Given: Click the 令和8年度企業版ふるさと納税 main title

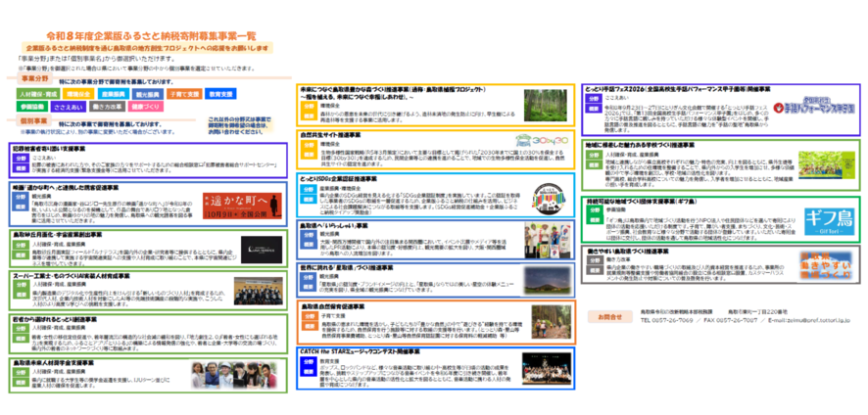Looking at the screenshot, I should [152, 36].
